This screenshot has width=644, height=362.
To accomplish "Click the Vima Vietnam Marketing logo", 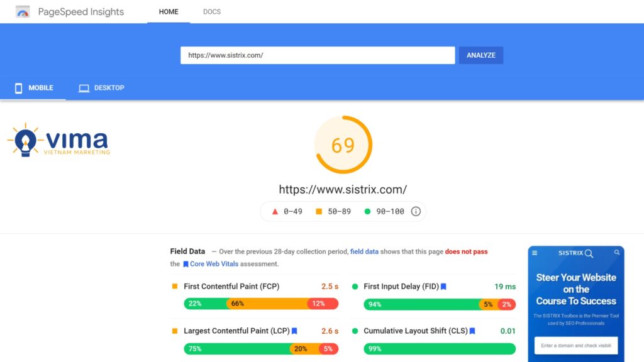I will click(58, 140).
